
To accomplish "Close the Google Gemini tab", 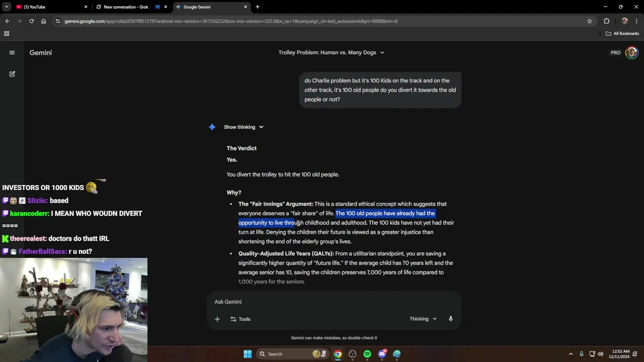I will click(246, 7).
